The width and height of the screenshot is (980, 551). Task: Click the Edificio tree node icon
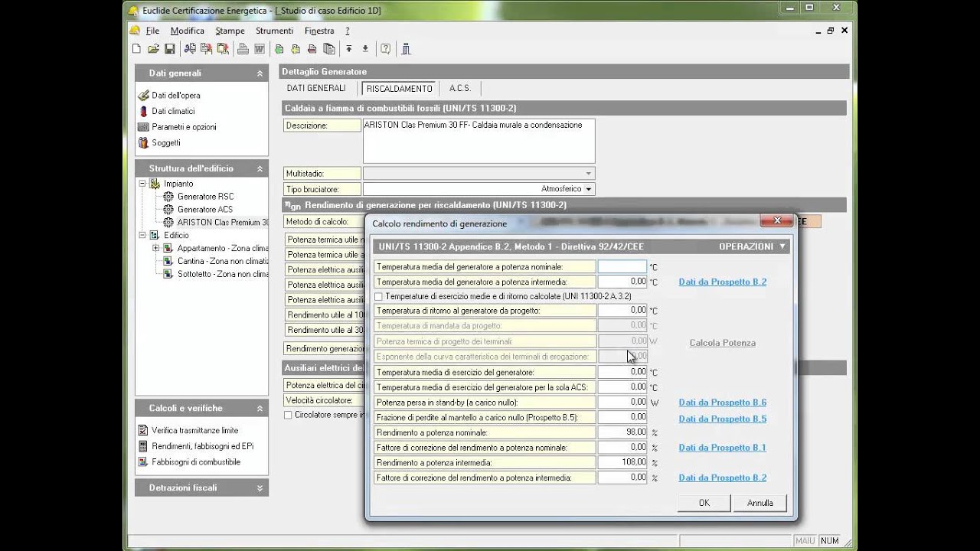[155, 236]
